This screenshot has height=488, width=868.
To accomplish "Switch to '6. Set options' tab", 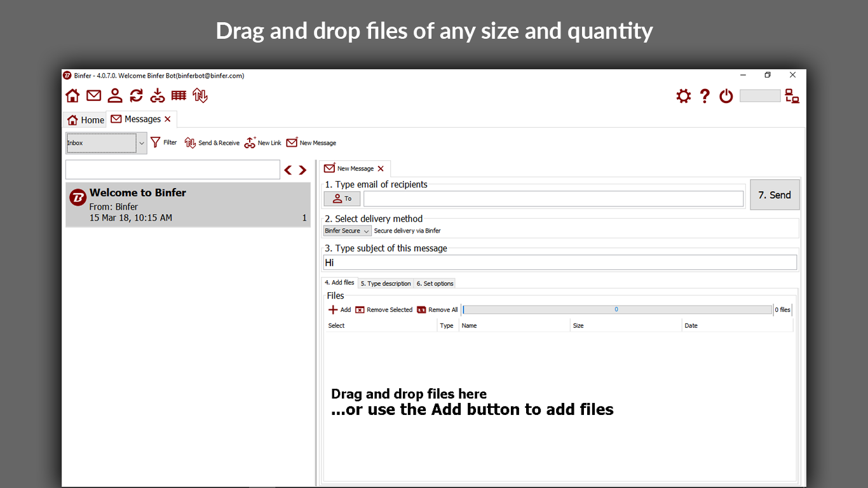I will point(435,283).
